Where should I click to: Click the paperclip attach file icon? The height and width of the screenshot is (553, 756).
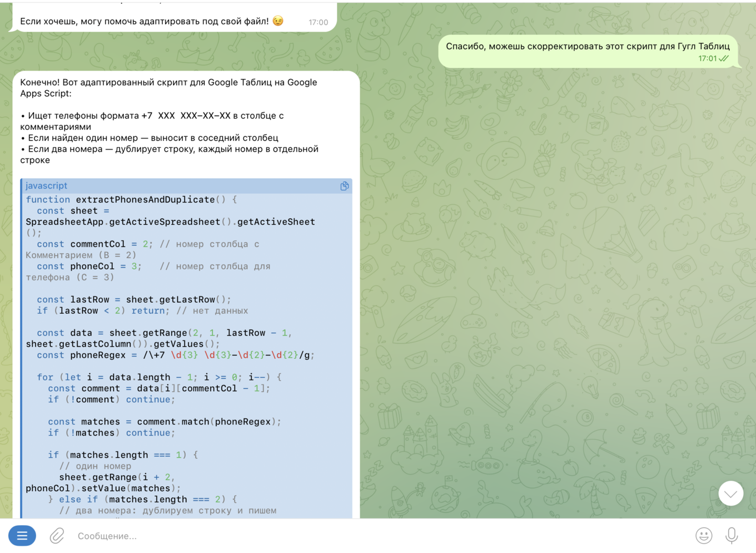tap(57, 536)
